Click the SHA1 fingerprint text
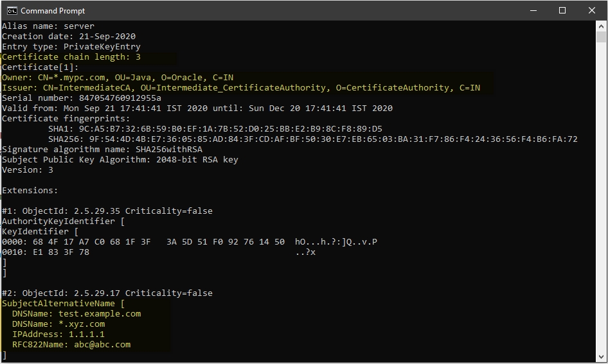This screenshot has width=608, height=364. (x=215, y=129)
